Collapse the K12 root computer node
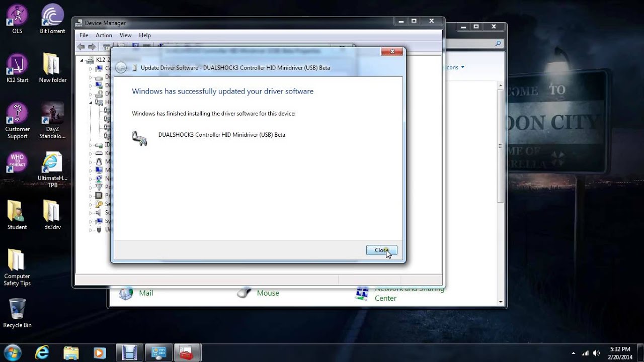This screenshot has width=644, height=362. tap(82, 60)
